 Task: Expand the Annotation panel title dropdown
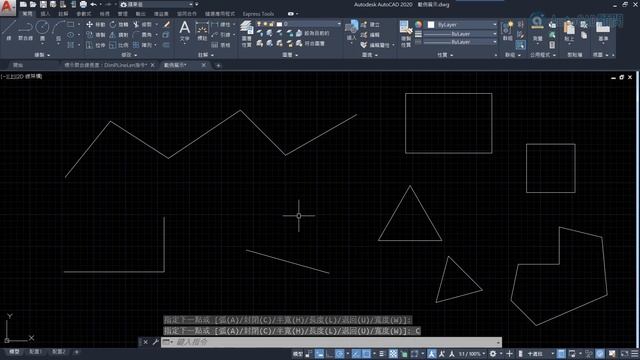point(206,55)
